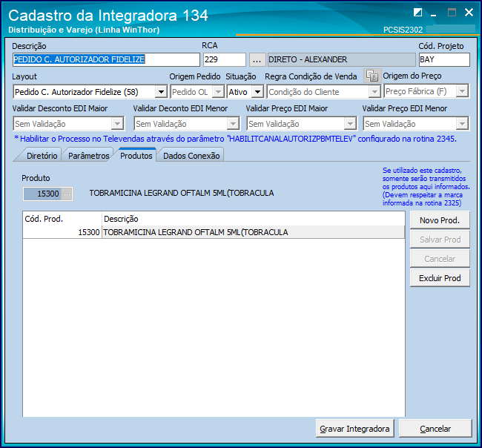
Task: Click the product search ellipsis beside 15300
Action: [x=67, y=194]
